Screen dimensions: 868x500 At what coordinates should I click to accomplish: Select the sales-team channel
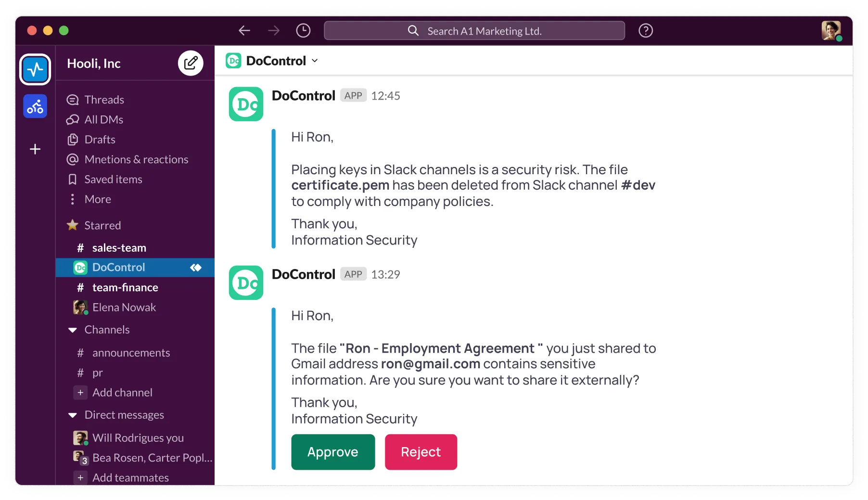pyautogui.click(x=119, y=247)
